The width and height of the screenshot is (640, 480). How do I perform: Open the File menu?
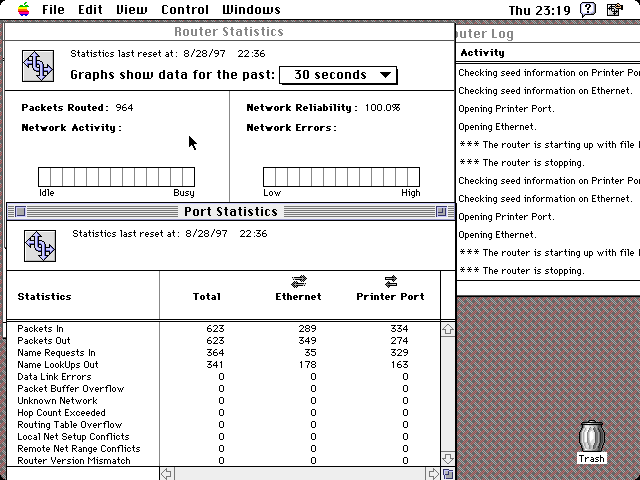coord(53,9)
